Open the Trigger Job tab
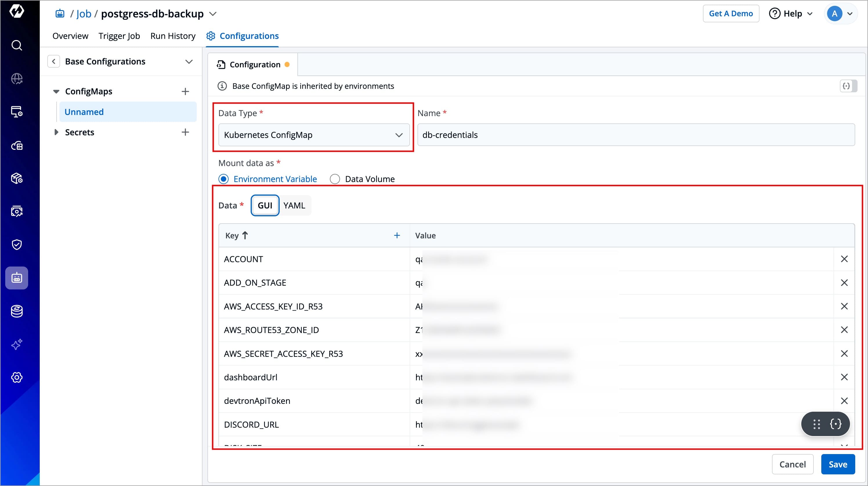This screenshot has width=868, height=486. pyautogui.click(x=119, y=36)
